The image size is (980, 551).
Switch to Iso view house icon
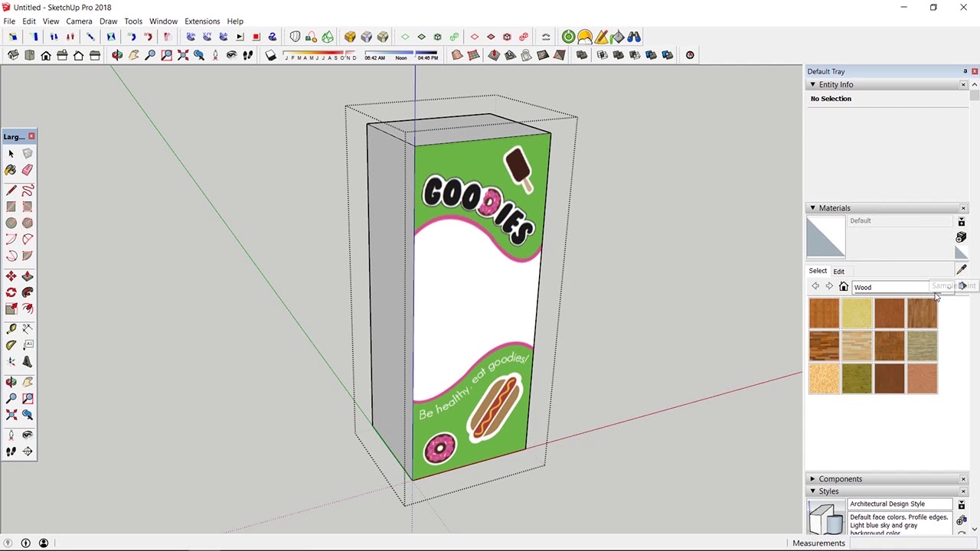pyautogui.click(x=13, y=55)
